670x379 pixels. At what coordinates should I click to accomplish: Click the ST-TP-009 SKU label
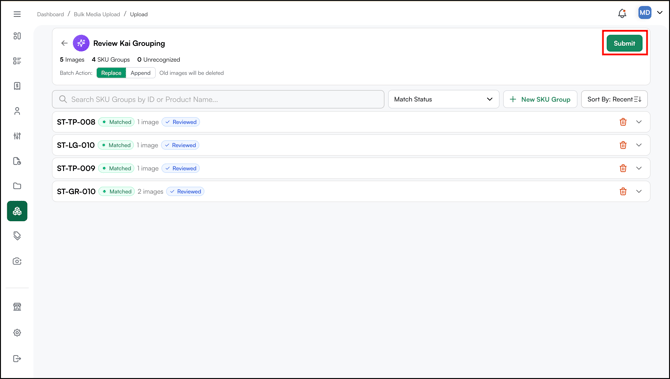point(76,168)
